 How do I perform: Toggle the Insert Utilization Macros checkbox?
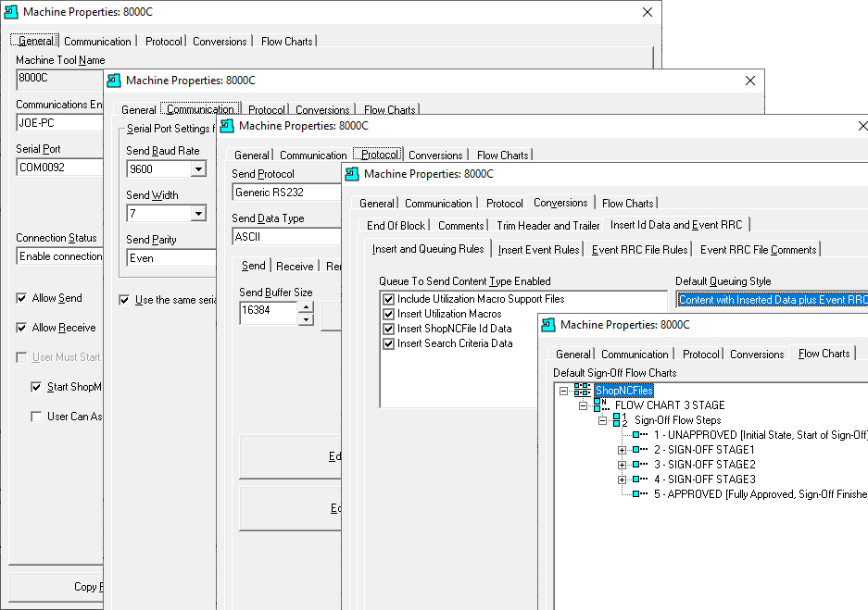click(388, 314)
